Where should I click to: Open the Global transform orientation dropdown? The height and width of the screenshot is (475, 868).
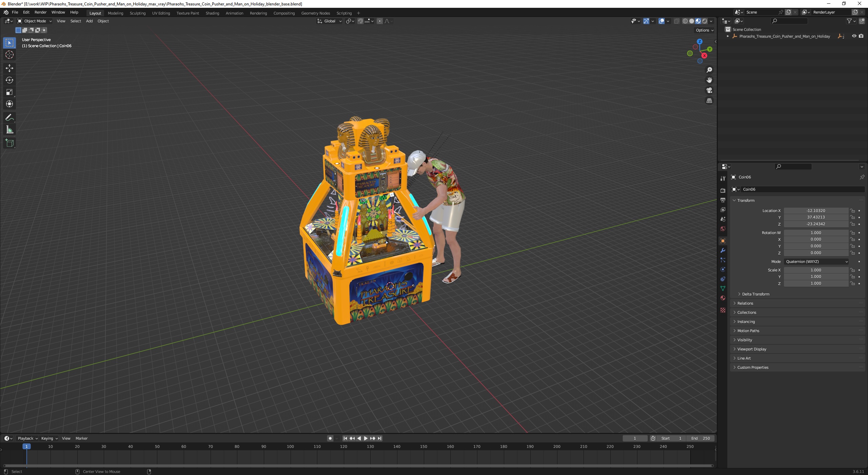click(x=330, y=21)
